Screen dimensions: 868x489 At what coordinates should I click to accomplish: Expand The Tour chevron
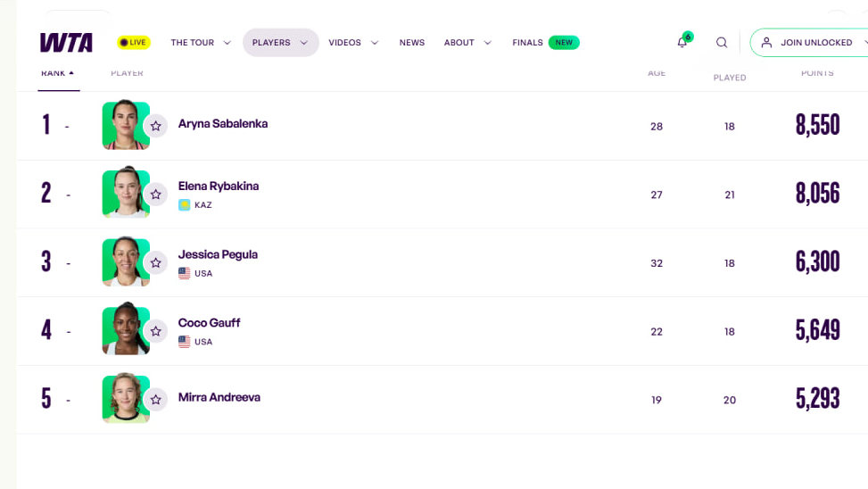pos(227,43)
